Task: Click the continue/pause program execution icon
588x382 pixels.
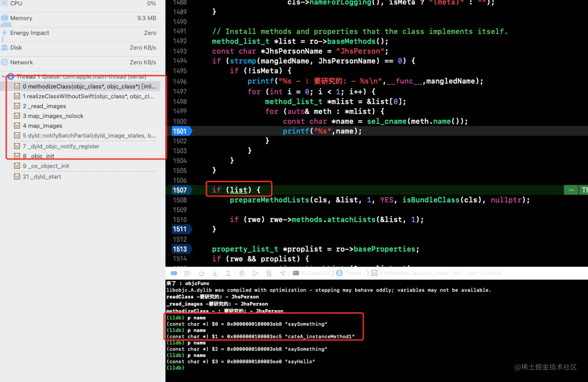Action: pos(187,273)
